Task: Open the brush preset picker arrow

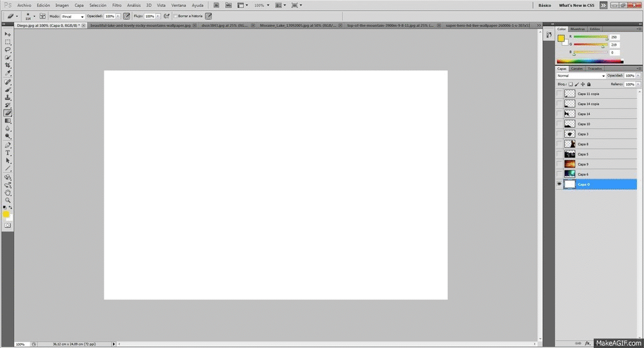Action: pos(34,16)
